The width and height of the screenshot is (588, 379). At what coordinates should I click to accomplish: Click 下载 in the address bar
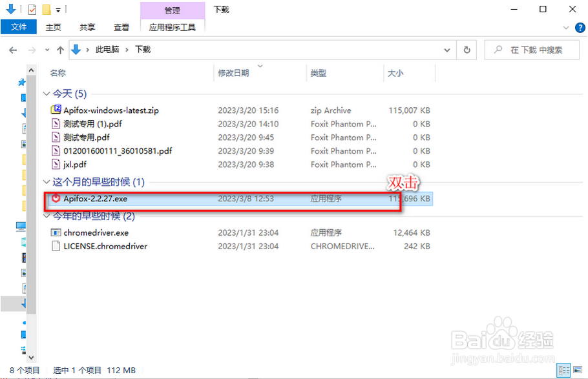tap(143, 50)
